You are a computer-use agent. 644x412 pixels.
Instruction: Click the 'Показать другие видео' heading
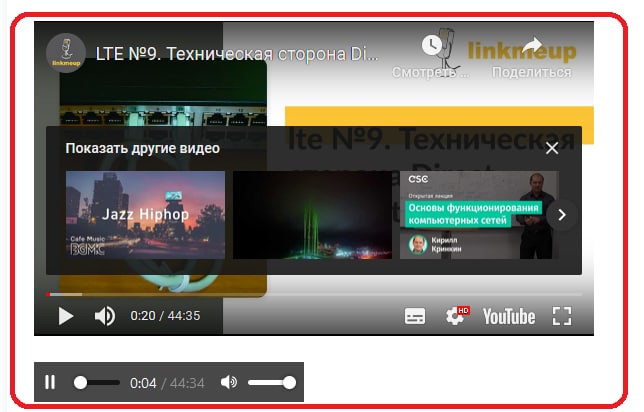143,148
